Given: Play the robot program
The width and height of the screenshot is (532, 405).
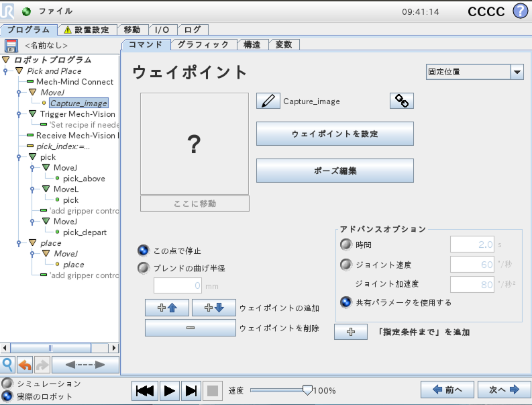Looking at the screenshot, I should (169, 391).
